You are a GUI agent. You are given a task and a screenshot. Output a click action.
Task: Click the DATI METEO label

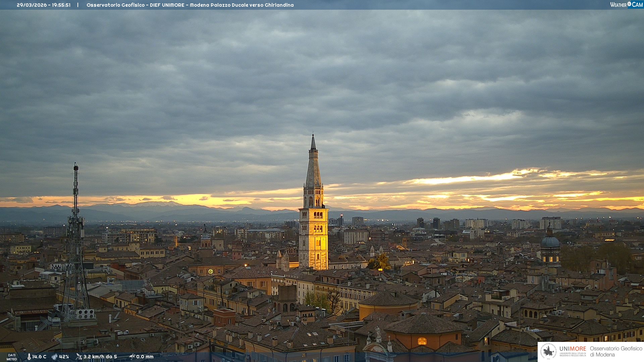[x=12, y=357]
